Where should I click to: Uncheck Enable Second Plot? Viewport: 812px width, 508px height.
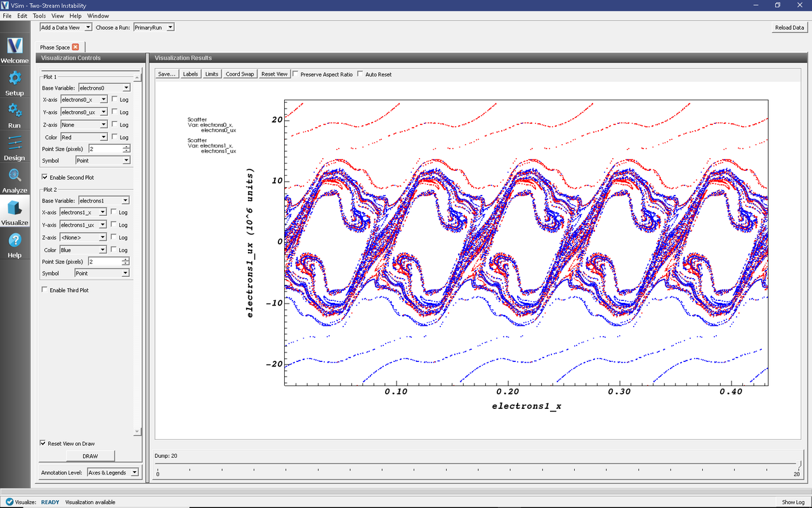45,177
